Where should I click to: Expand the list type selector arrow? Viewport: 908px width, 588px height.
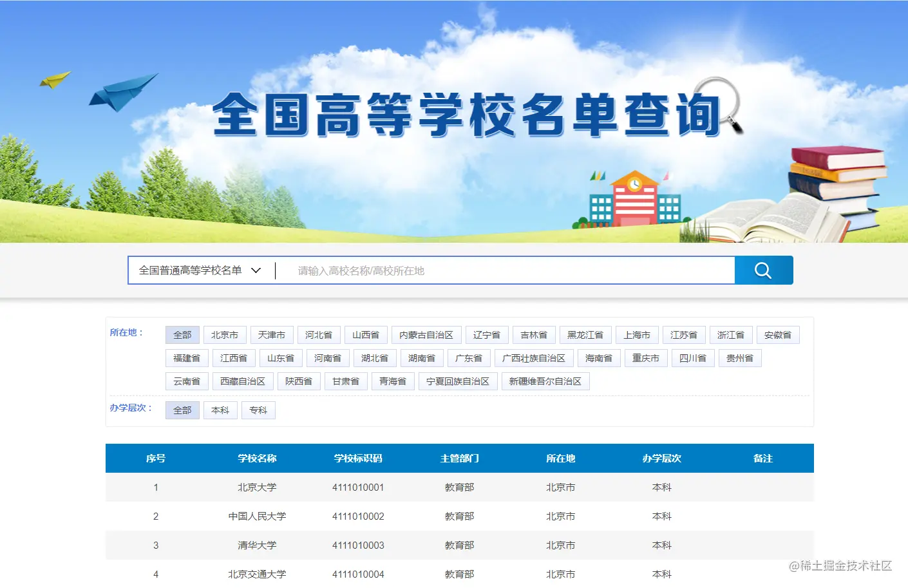[x=257, y=270]
